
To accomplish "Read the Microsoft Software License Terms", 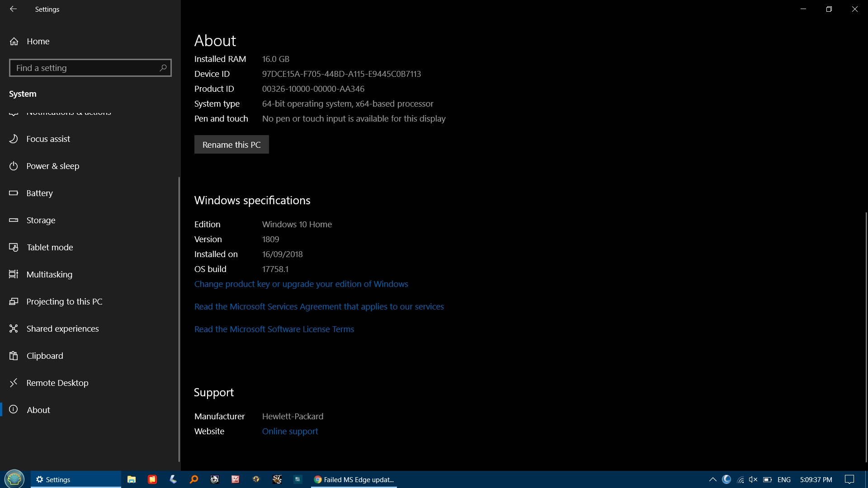I will tap(274, 329).
